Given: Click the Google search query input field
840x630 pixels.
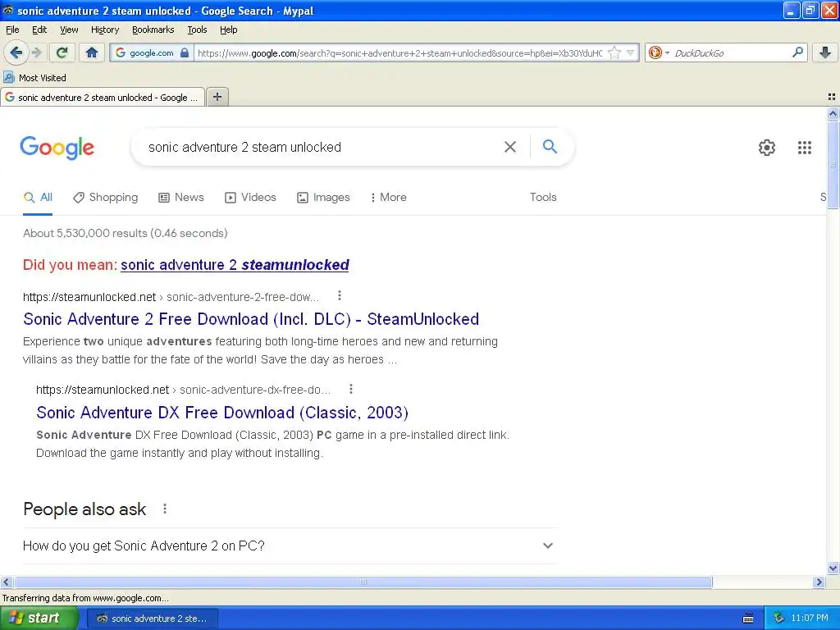Looking at the screenshot, I should point(322,147).
